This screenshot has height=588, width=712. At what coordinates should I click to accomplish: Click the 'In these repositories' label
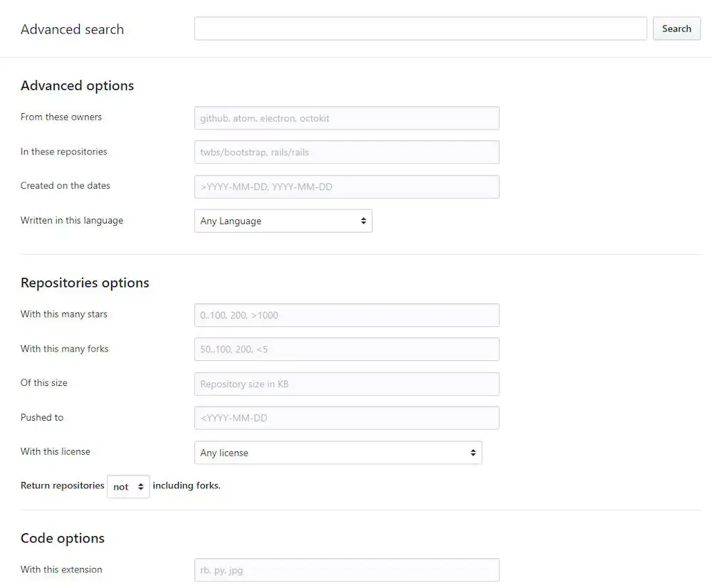coord(64,152)
